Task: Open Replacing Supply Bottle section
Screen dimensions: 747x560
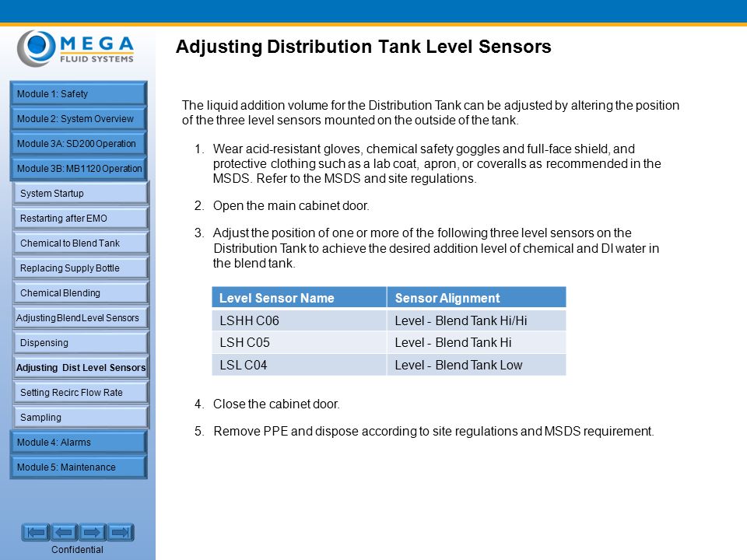Action: [80, 268]
